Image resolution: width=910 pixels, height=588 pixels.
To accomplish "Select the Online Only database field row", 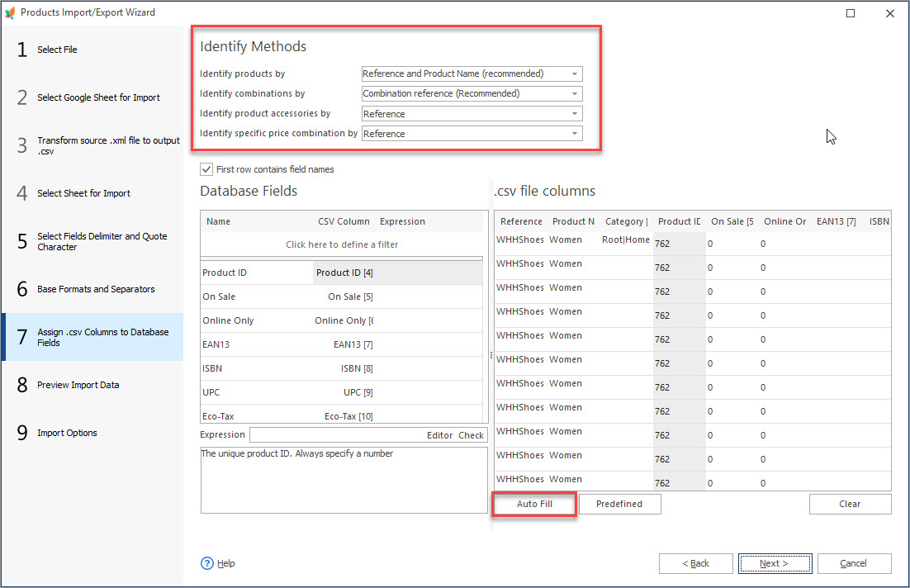I will click(341, 320).
